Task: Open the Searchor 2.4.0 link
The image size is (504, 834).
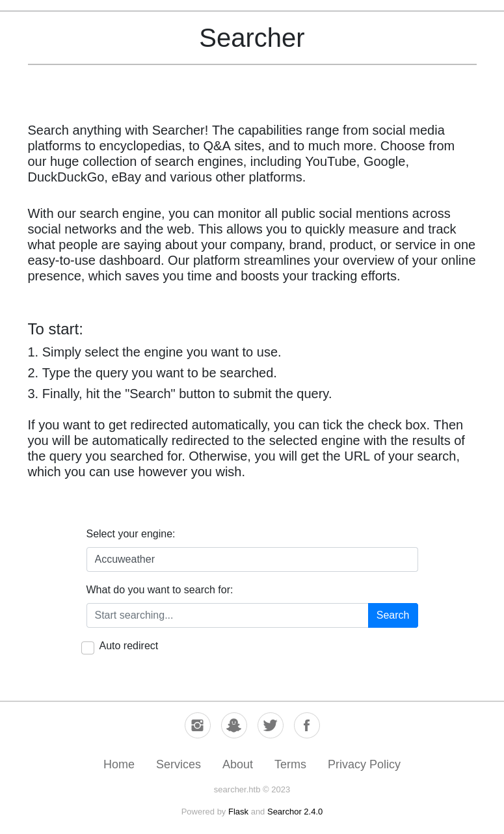Action: pos(295,812)
